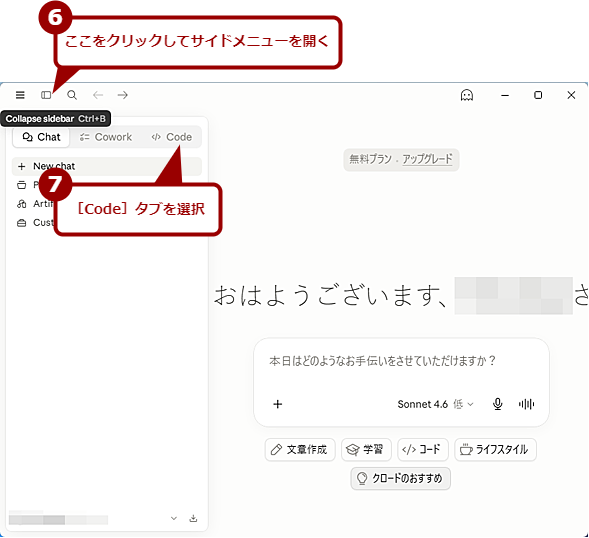Click the アップグレード link
589x538 pixels.
[x=427, y=159]
